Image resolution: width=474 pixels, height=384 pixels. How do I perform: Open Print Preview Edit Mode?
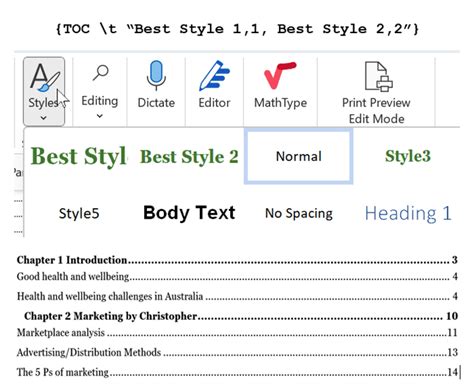point(376,92)
